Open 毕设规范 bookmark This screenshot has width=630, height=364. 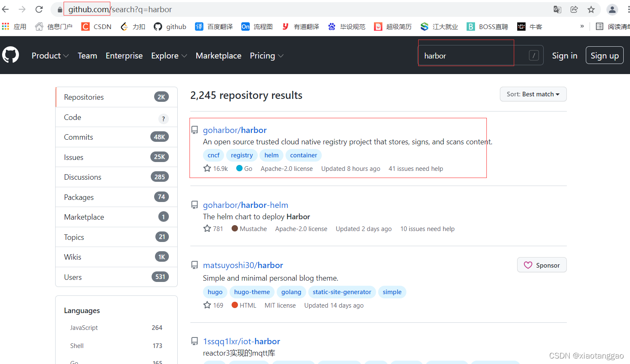(347, 27)
